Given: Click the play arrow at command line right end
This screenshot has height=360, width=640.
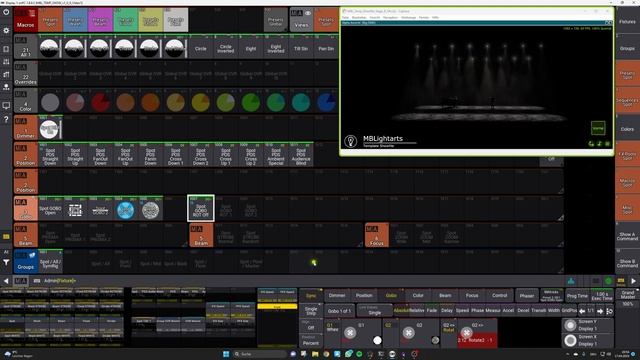Looking at the screenshot, I should tap(633, 281).
